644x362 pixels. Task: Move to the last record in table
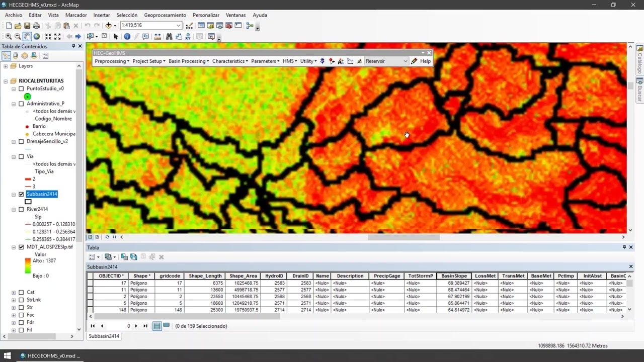point(145,326)
